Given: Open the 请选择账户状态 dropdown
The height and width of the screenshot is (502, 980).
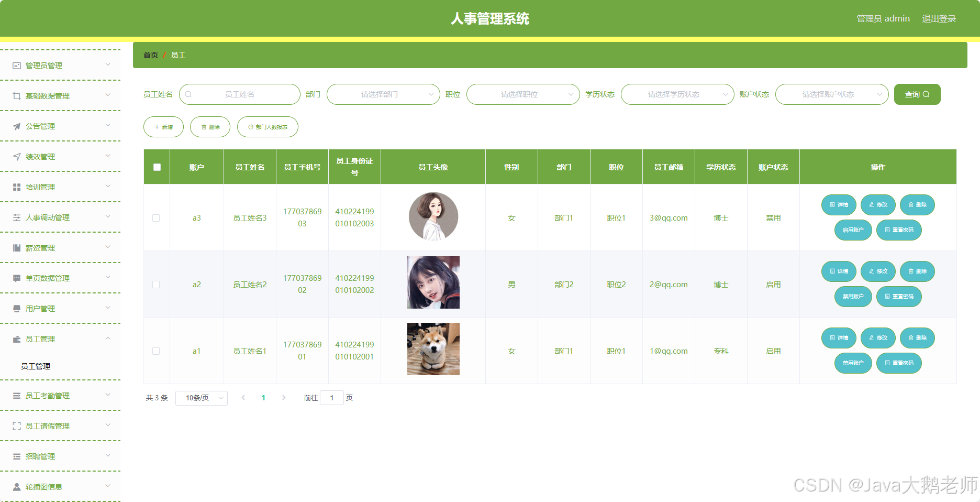Looking at the screenshot, I should tap(832, 94).
